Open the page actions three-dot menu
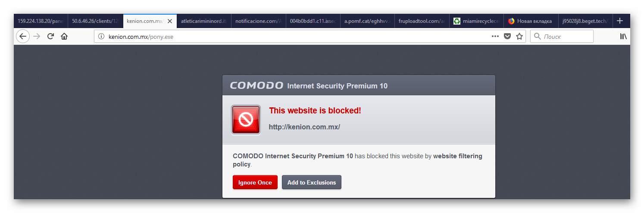This screenshot has height=213, width=644. [495, 37]
